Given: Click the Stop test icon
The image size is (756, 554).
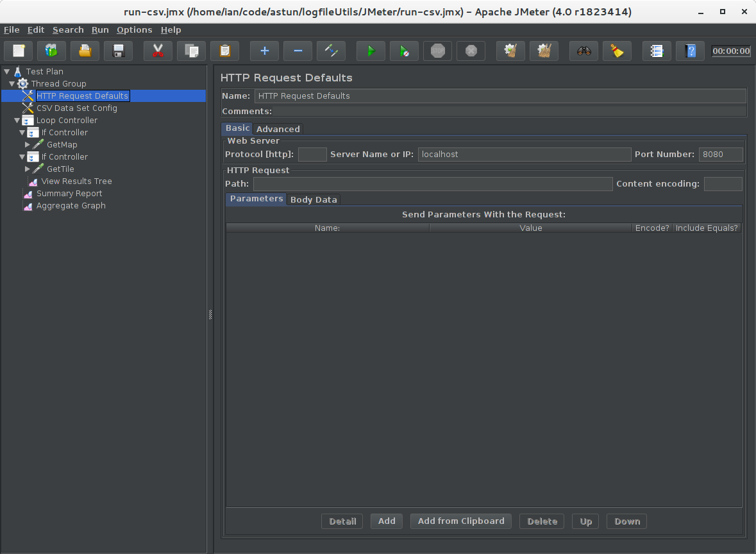Looking at the screenshot, I should [438, 51].
